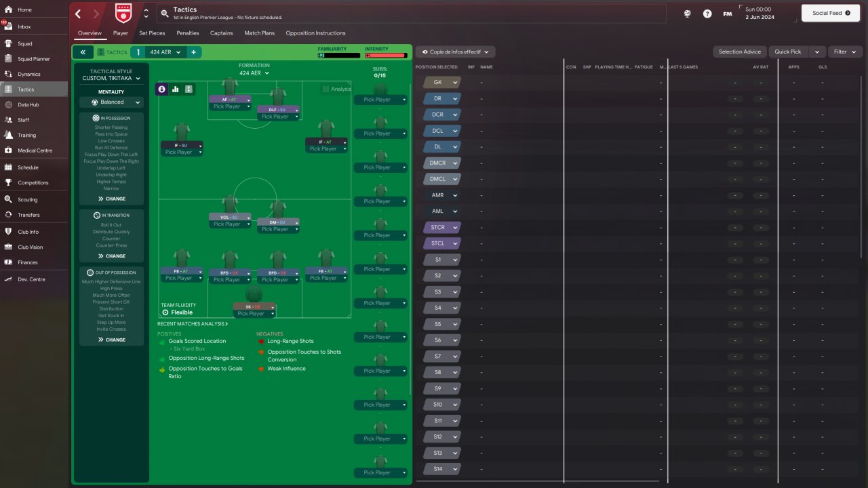Switch to the Player tab
The width and height of the screenshot is (868, 488).
click(121, 33)
